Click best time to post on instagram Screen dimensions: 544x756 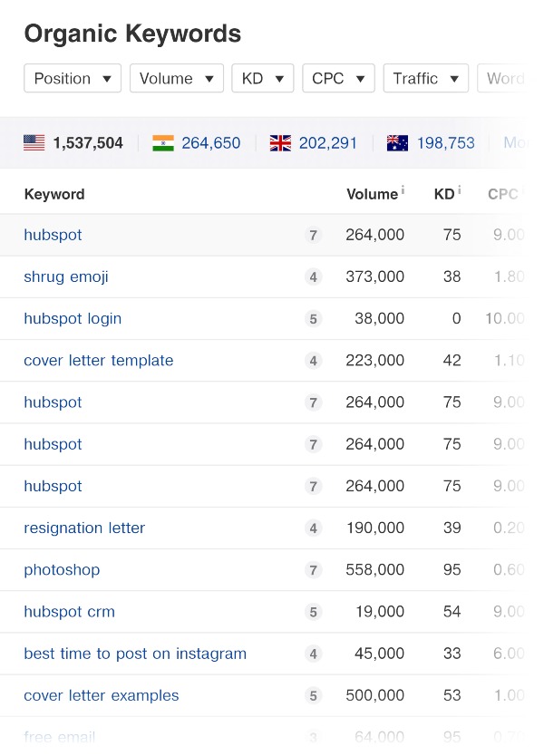(x=135, y=654)
